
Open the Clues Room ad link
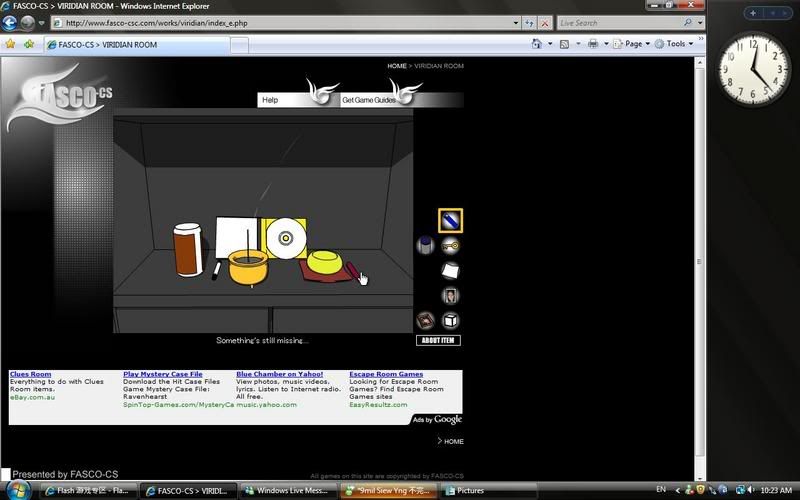click(x=30, y=374)
